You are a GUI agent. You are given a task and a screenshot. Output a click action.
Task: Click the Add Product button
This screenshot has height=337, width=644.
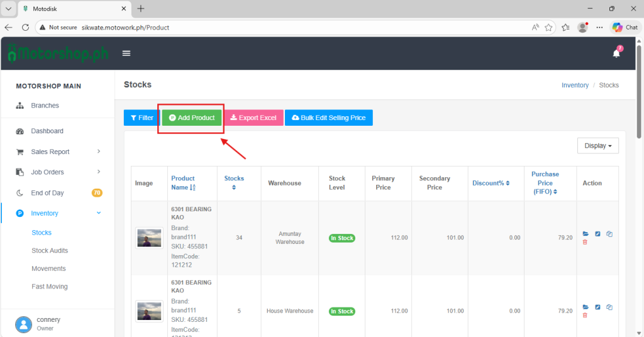pos(192,118)
